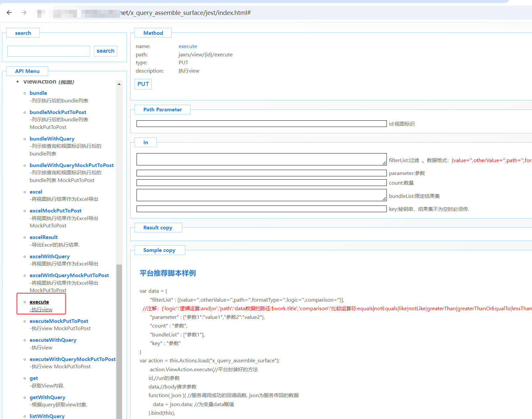Click the scroll-up arrow of API menu
Screen dimensions: 532x419
click(x=119, y=84)
